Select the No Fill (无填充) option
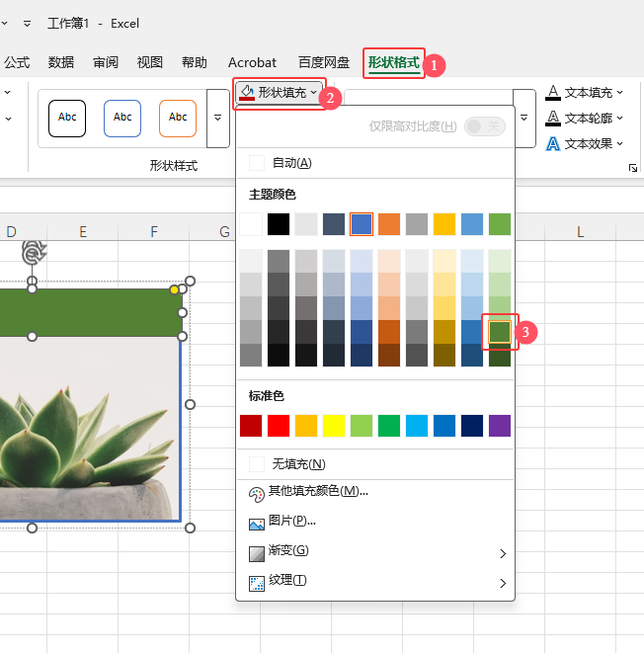 tap(298, 464)
